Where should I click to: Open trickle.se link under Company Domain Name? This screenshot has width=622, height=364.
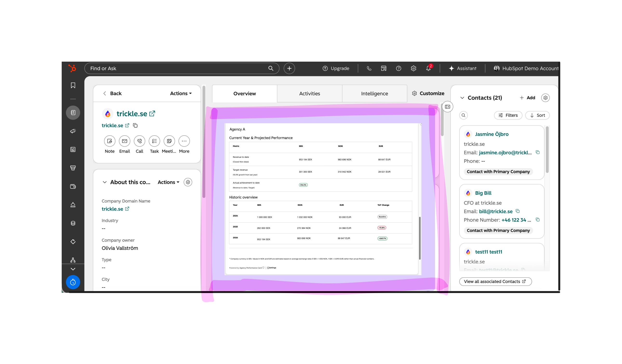(x=115, y=209)
